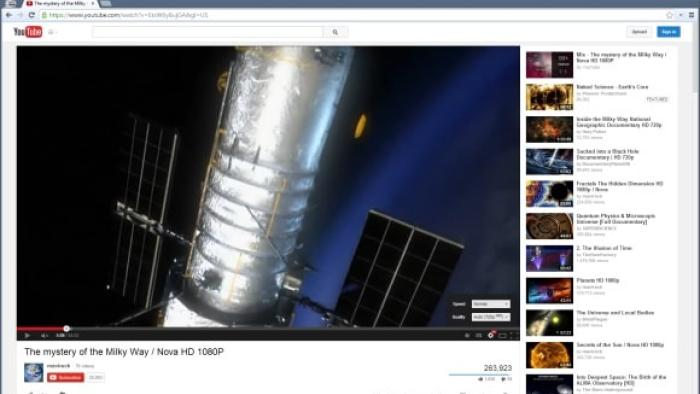Screen dimensions: 700x394
Task: Open the Quality dropdown in player settings
Action: (x=491, y=317)
